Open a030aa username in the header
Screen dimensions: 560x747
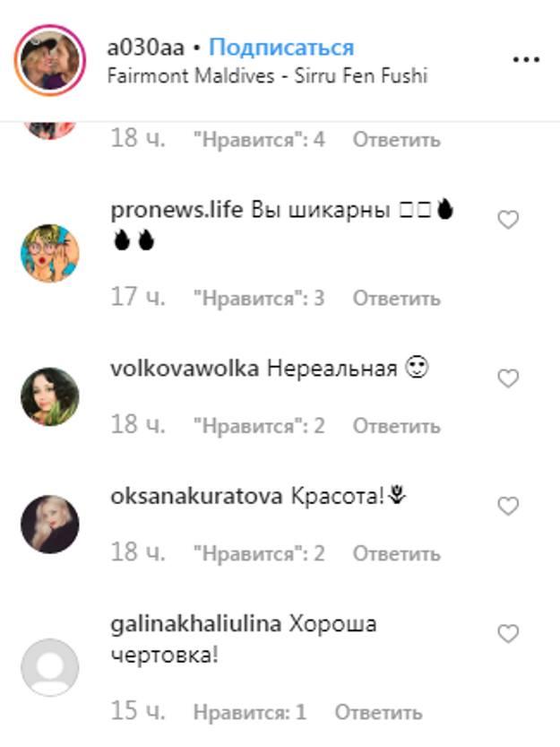146,48
